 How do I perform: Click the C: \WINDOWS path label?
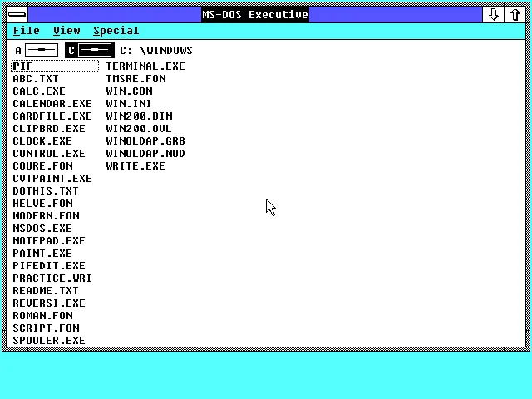[x=156, y=51]
